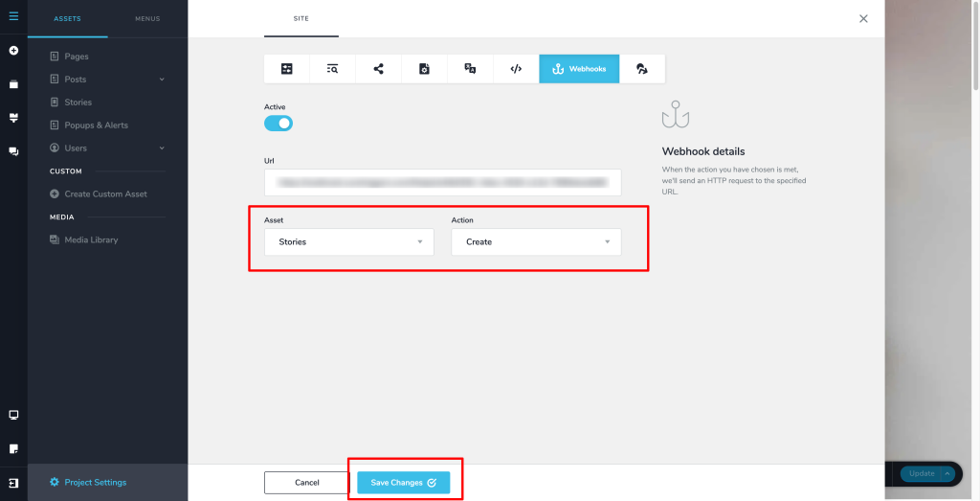Toggle the Active webhook switch
Screen dimensions: 980x501
point(278,124)
